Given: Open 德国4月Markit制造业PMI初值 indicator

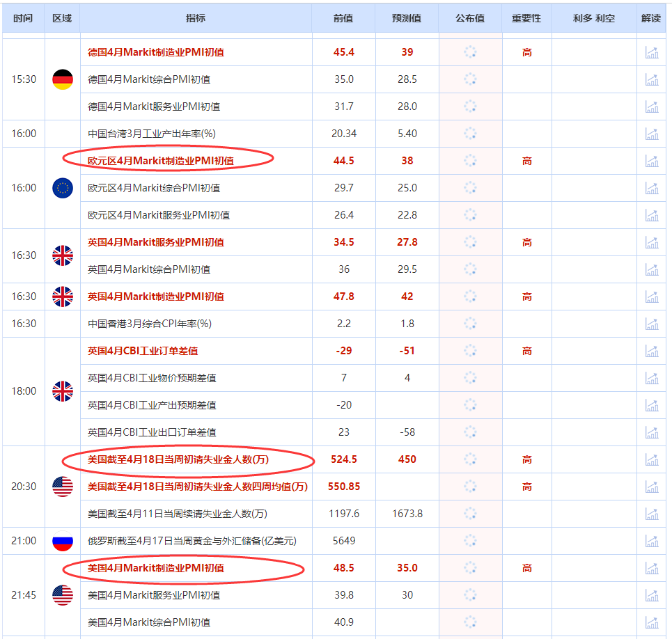Looking at the screenshot, I should 156,52.
